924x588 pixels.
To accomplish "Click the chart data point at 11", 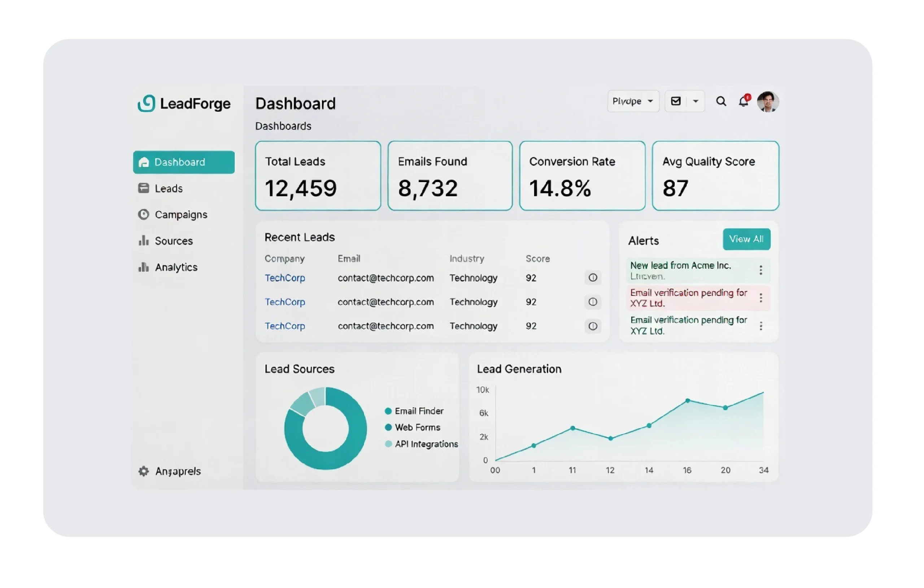I will point(572,429).
